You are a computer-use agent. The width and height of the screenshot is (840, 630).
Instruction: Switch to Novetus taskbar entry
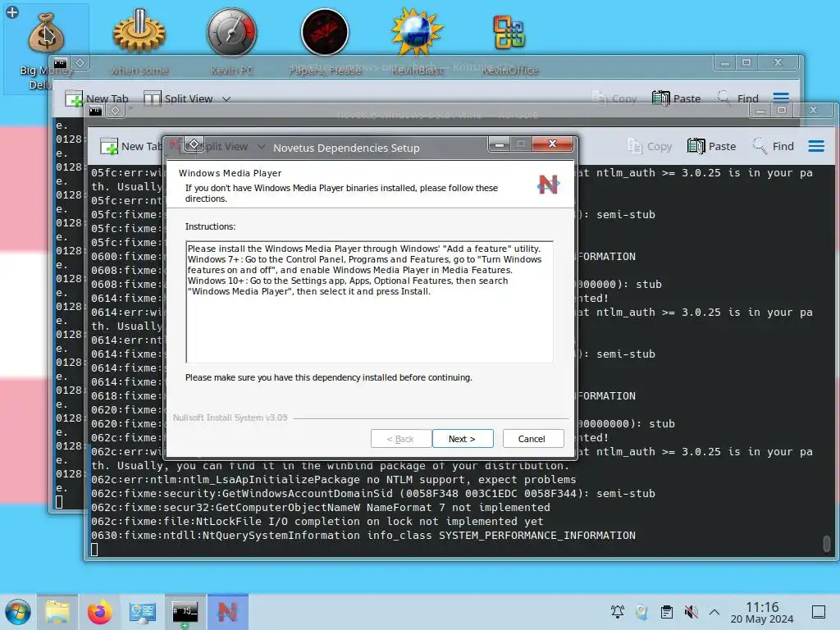click(x=228, y=612)
